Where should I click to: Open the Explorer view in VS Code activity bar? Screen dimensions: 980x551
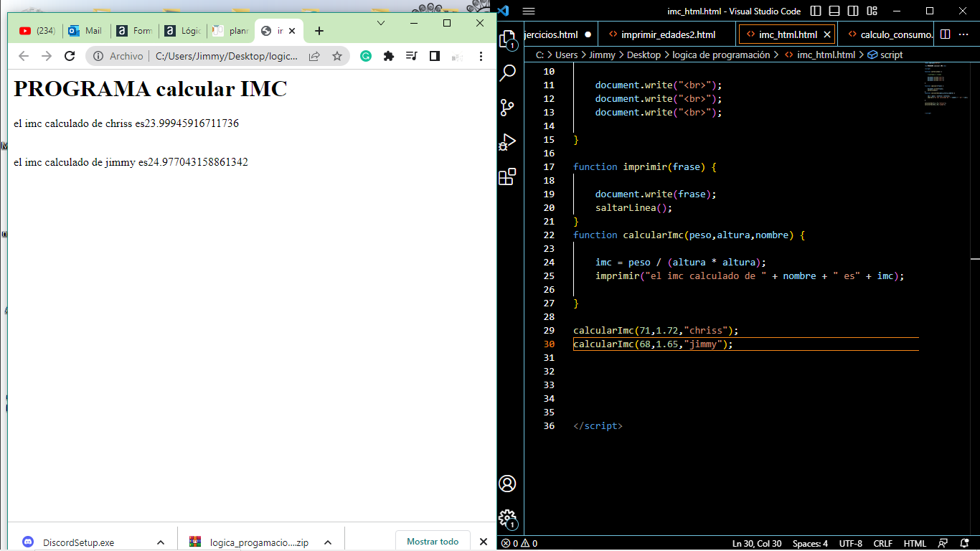click(x=507, y=39)
